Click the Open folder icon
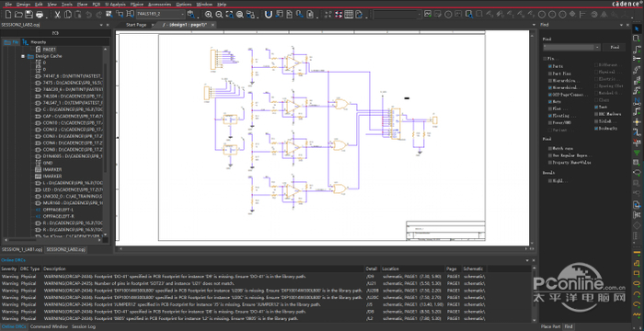The image size is (644, 331). click(x=18, y=15)
